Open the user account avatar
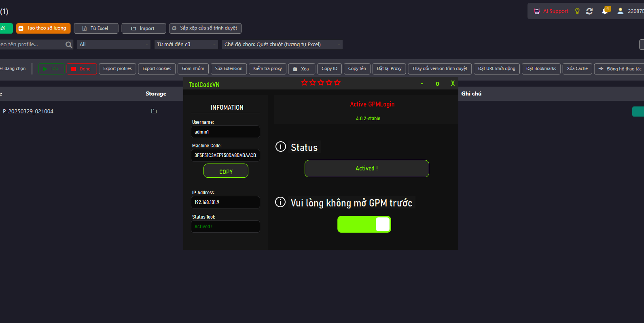This screenshot has height=323, width=644. coord(620,11)
